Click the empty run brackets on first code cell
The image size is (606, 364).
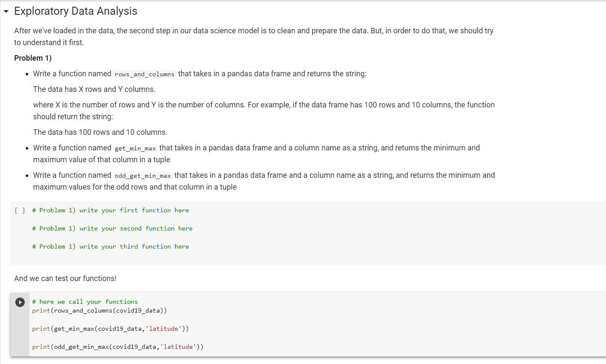coord(19,210)
